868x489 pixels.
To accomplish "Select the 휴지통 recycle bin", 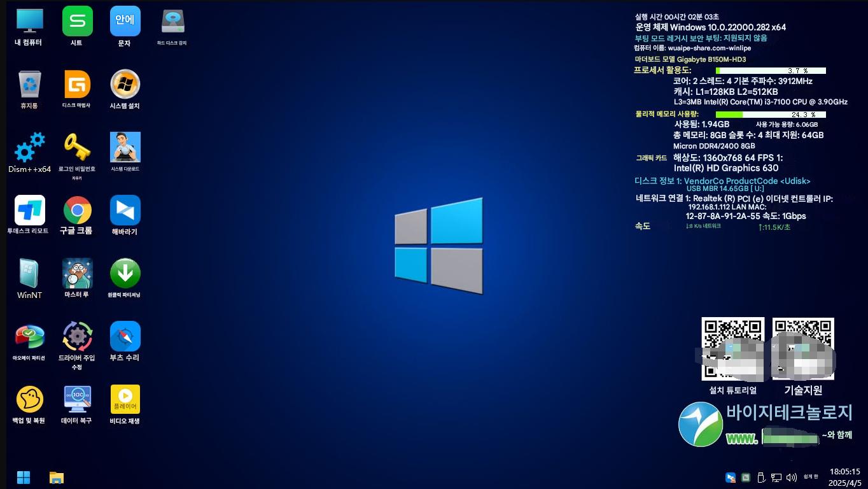I will point(29,85).
